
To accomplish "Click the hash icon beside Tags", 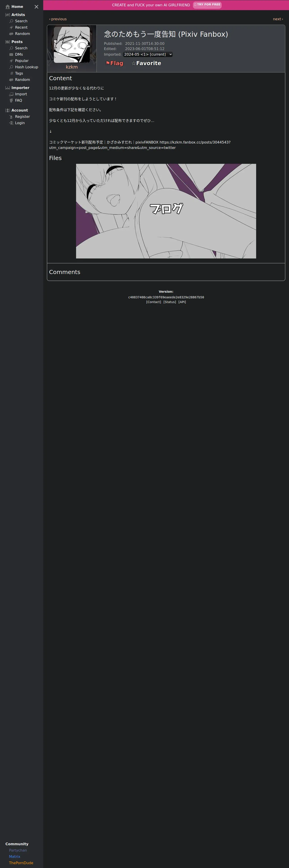I will click(11, 73).
